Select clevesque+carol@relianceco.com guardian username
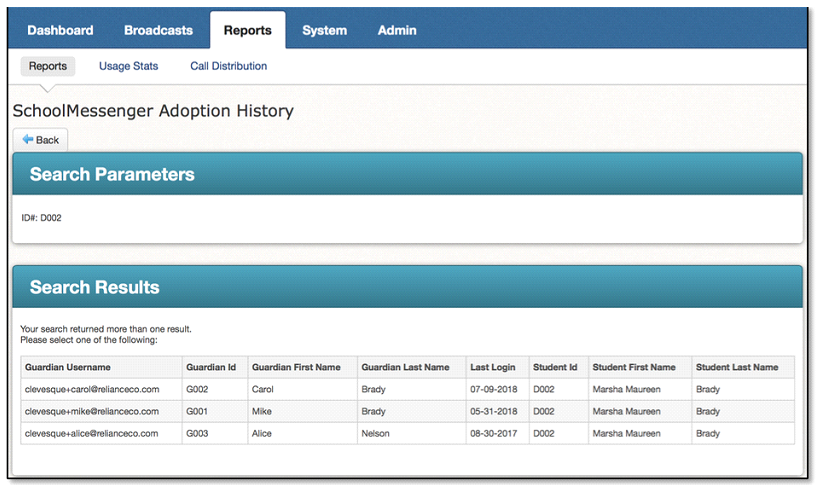 coord(92,389)
